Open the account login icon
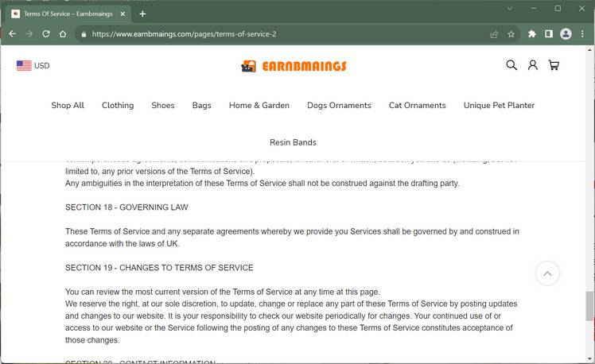Viewport: 595px width, 364px height. (532, 65)
